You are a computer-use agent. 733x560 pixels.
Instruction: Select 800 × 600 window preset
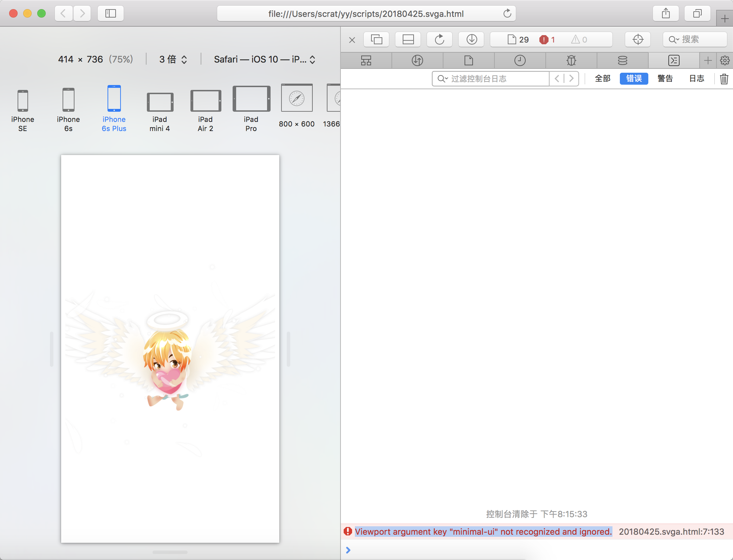coord(297,106)
